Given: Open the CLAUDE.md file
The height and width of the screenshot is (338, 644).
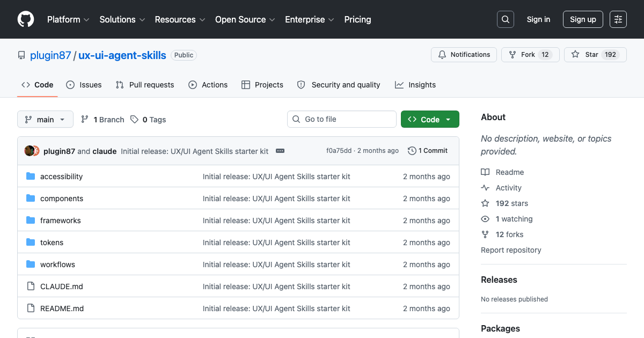Looking at the screenshot, I should pyautogui.click(x=62, y=286).
